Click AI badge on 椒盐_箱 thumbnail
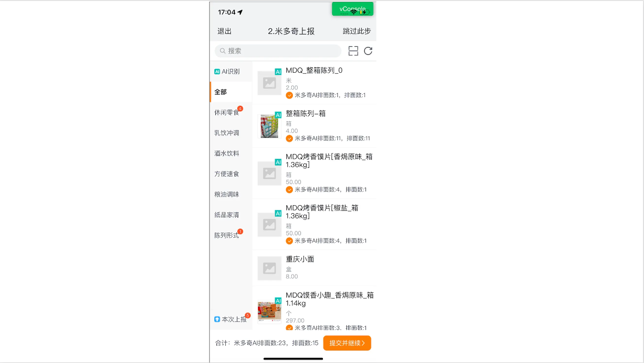Screen dimensions: 644x363 point(278,213)
